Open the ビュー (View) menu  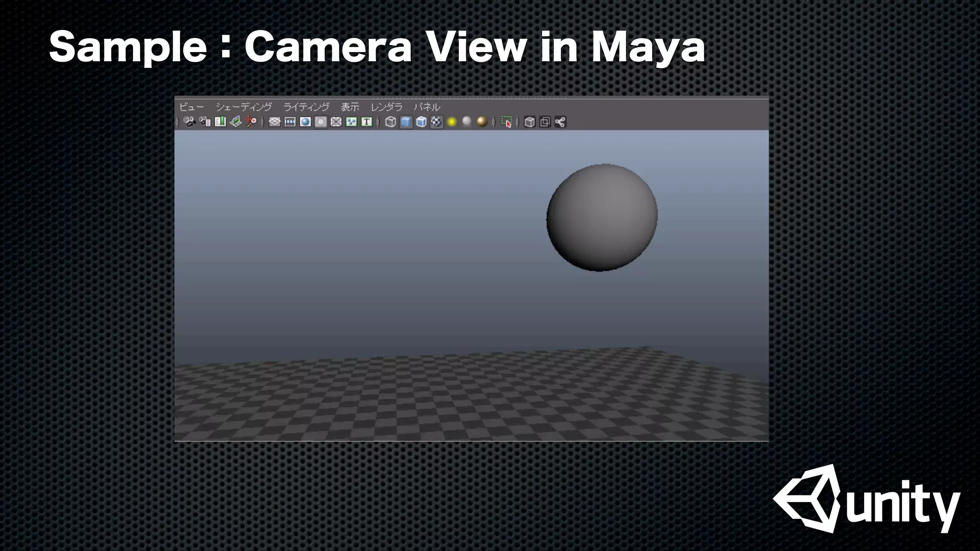[191, 107]
